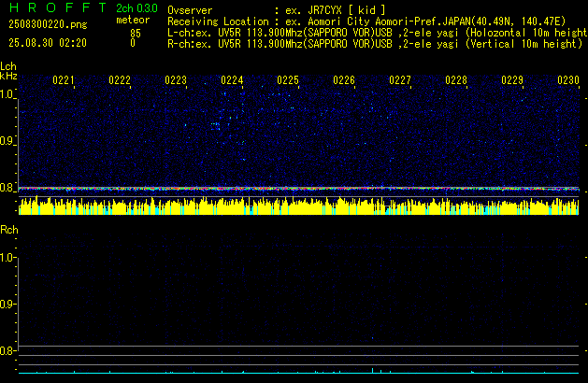Click the Lch channel label
The width and height of the screenshot is (588, 383).
(8, 66)
